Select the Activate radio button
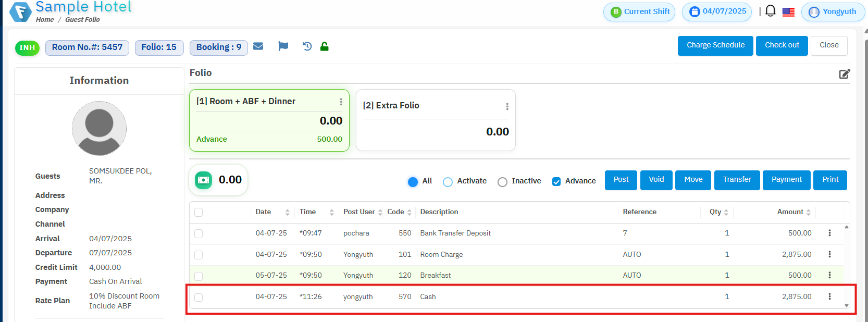The height and width of the screenshot is (322, 868). (x=448, y=182)
